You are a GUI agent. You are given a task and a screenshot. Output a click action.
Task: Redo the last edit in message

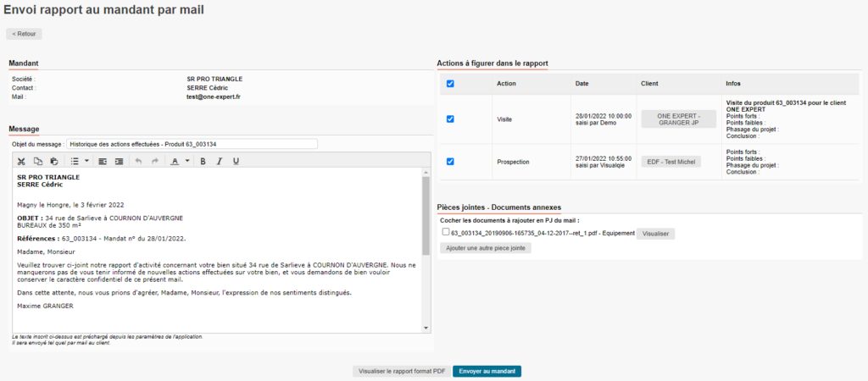154,161
